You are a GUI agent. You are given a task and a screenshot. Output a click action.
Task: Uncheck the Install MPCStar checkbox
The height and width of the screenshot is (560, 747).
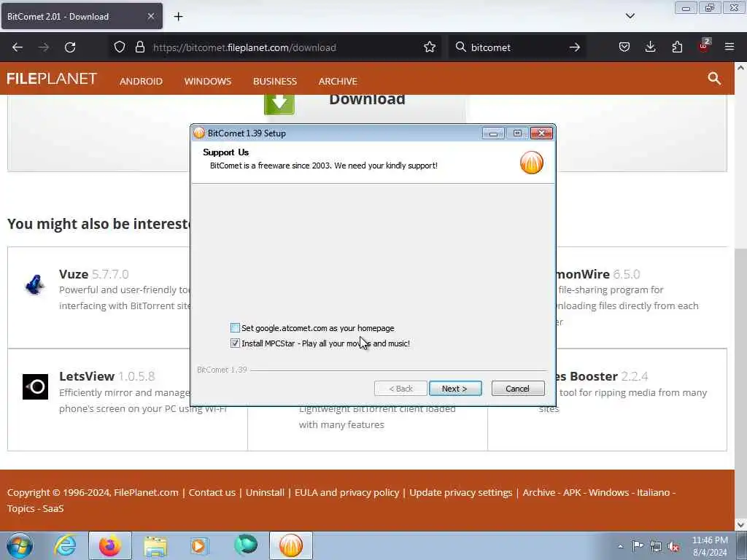coord(235,343)
